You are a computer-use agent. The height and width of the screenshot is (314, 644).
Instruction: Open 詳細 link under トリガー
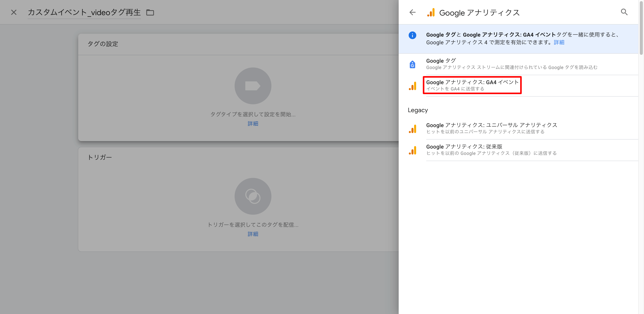coord(253,234)
